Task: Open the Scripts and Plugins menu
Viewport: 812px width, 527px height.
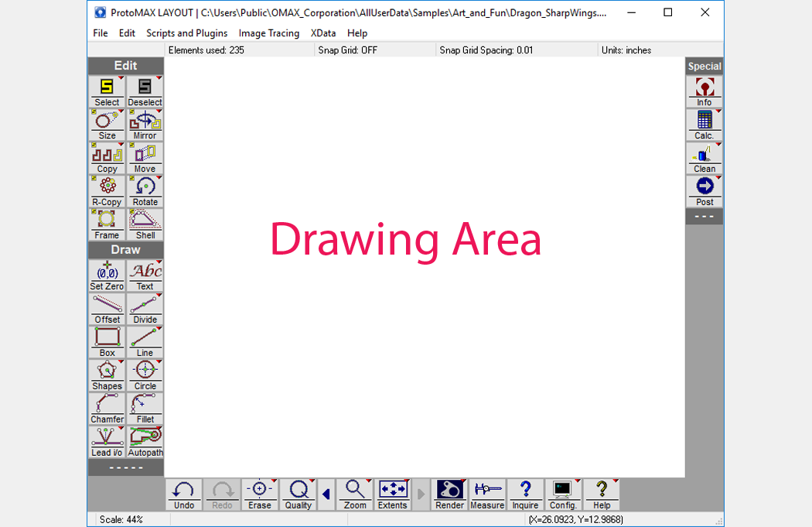Action: (x=186, y=33)
